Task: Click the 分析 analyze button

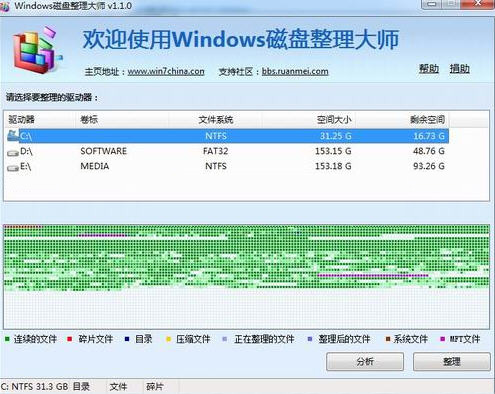Action: 365,361
